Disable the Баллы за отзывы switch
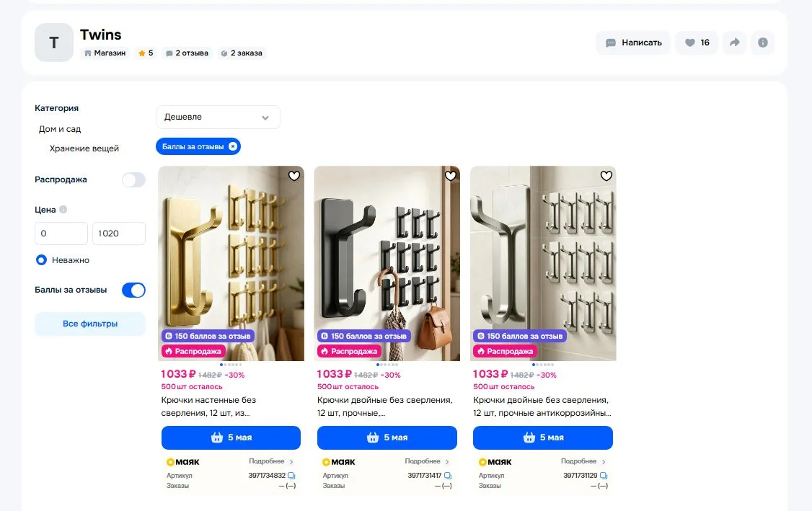Image resolution: width=812 pixels, height=511 pixels. pyautogui.click(x=133, y=290)
